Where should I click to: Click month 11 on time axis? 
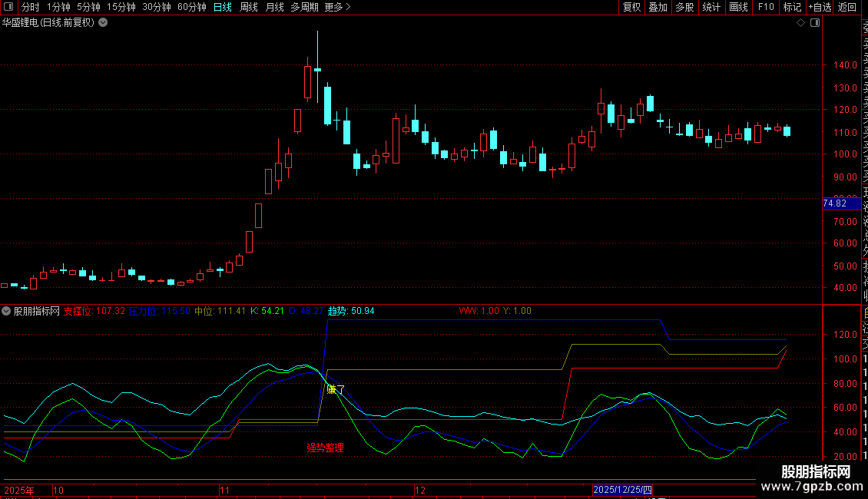pos(224,490)
